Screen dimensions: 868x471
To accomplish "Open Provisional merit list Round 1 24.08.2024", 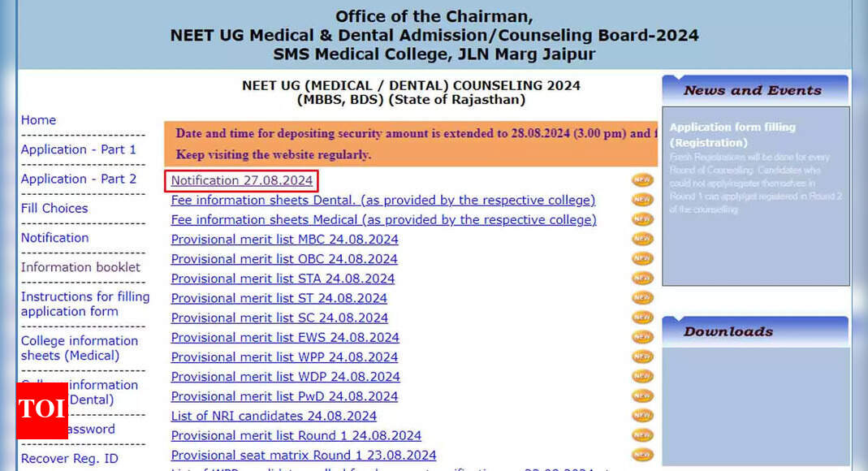I will pyautogui.click(x=296, y=435).
